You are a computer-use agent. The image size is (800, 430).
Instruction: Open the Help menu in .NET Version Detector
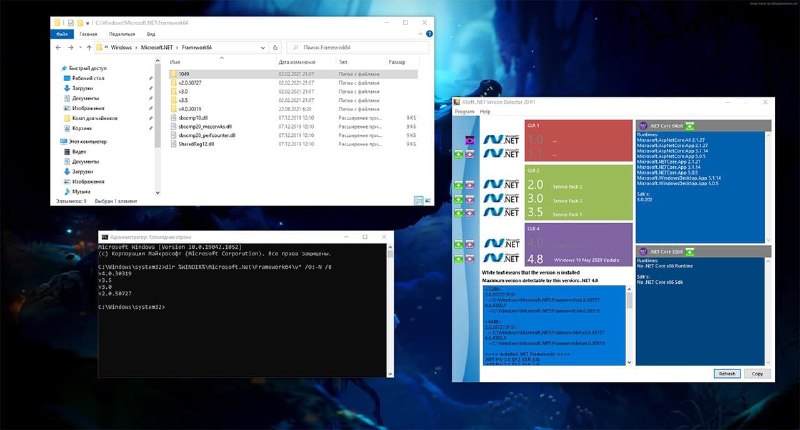click(485, 111)
